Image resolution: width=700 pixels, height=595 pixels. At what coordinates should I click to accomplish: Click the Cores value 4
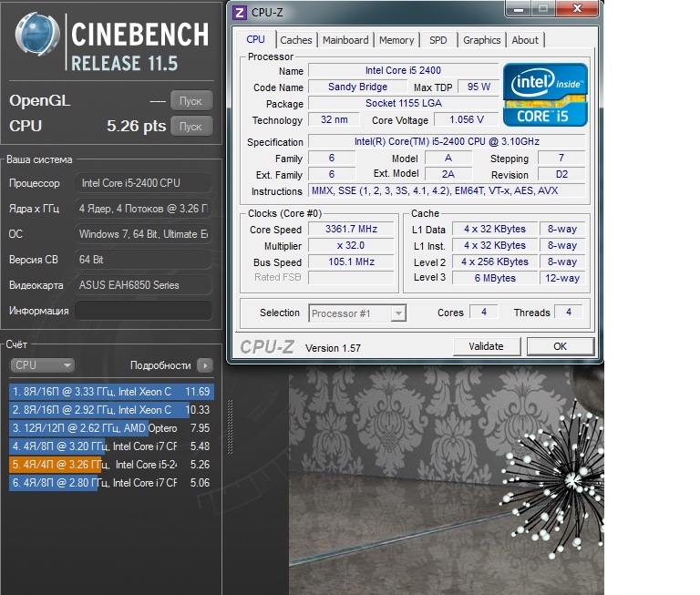[483, 312]
